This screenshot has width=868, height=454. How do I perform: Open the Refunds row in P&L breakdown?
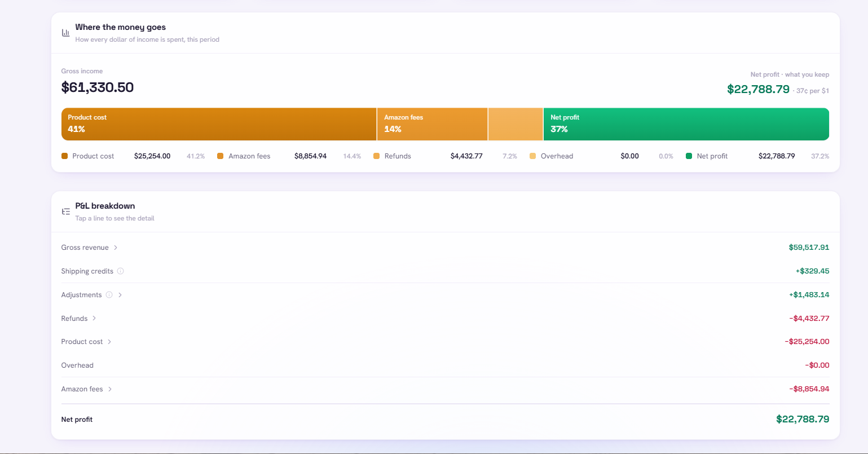(x=445, y=319)
